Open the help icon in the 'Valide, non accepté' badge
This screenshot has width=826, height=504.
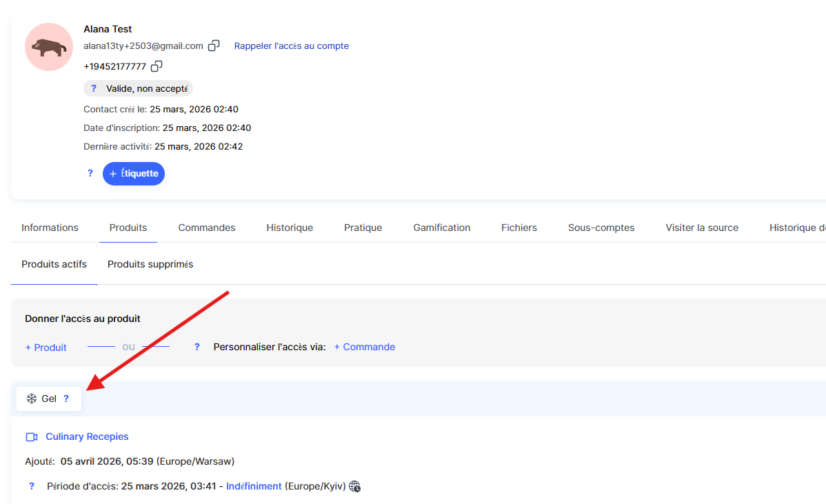point(94,88)
